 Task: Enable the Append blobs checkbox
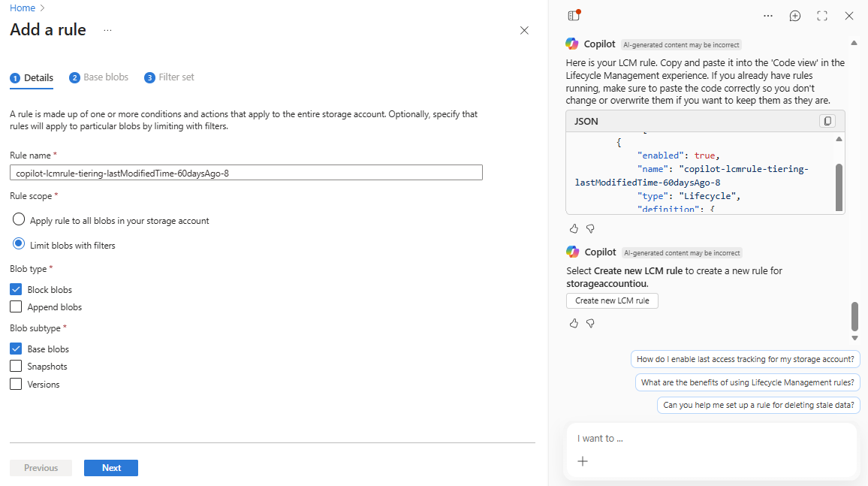point(16,306)
